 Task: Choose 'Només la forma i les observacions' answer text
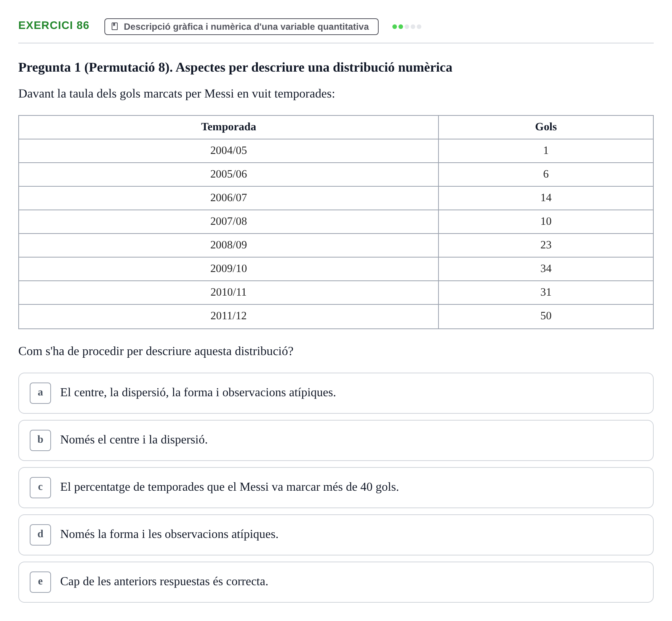[170, 534]
